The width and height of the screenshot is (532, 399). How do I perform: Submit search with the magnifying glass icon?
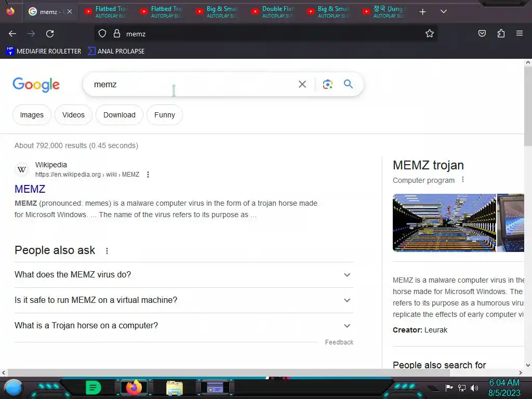tap(348, 84)
